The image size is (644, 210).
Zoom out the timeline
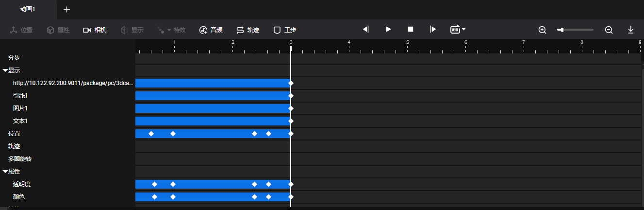pos(609,30)
